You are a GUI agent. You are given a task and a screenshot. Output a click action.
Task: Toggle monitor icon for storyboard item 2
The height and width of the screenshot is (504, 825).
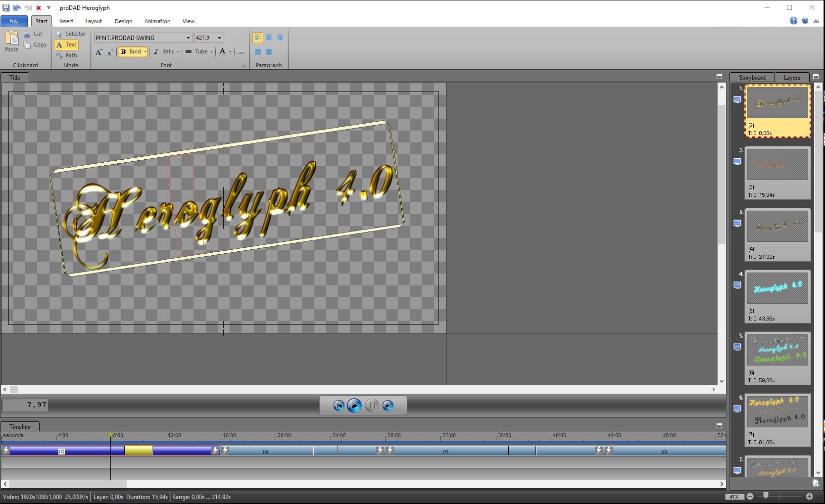[x=737, y=162]
